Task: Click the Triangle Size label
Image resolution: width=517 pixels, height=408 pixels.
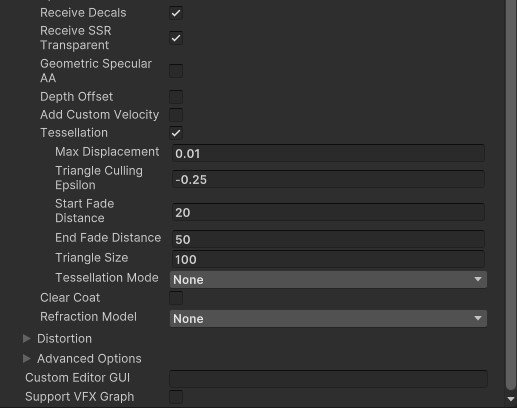Action: (x=92, y=258)
